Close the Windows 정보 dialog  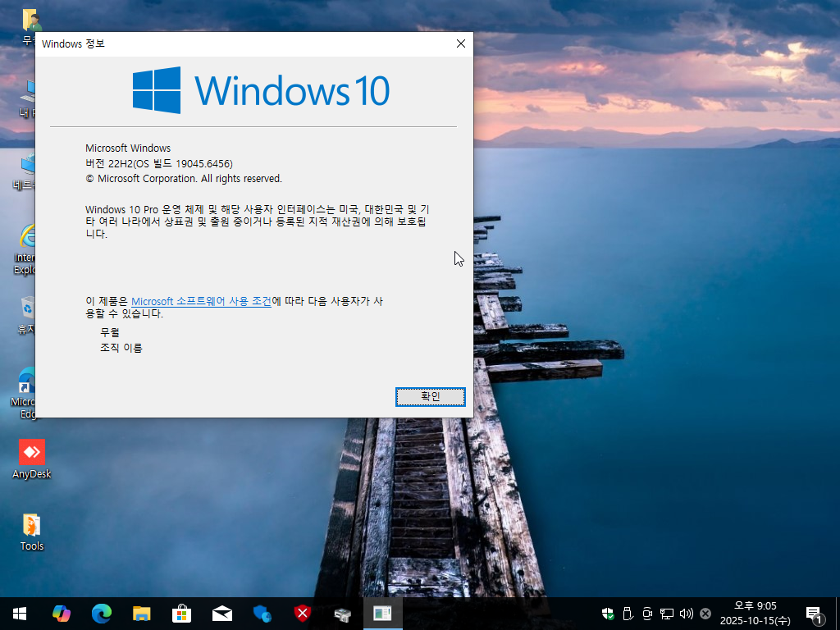pos(461,44)
